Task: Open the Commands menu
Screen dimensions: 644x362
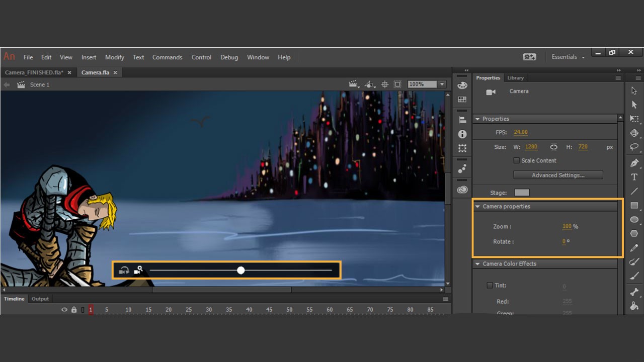Action: (x=167, y=57)
